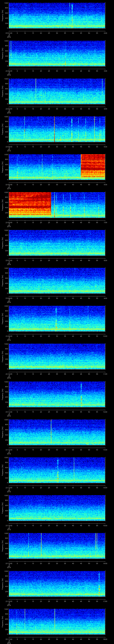Click the 5:00 end time label
This screenshot has width=114, height=644.
(x=105, y=147)
